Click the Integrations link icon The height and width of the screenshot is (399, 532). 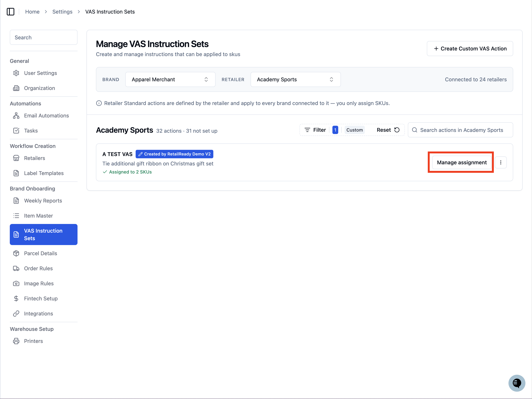(16, 314)
